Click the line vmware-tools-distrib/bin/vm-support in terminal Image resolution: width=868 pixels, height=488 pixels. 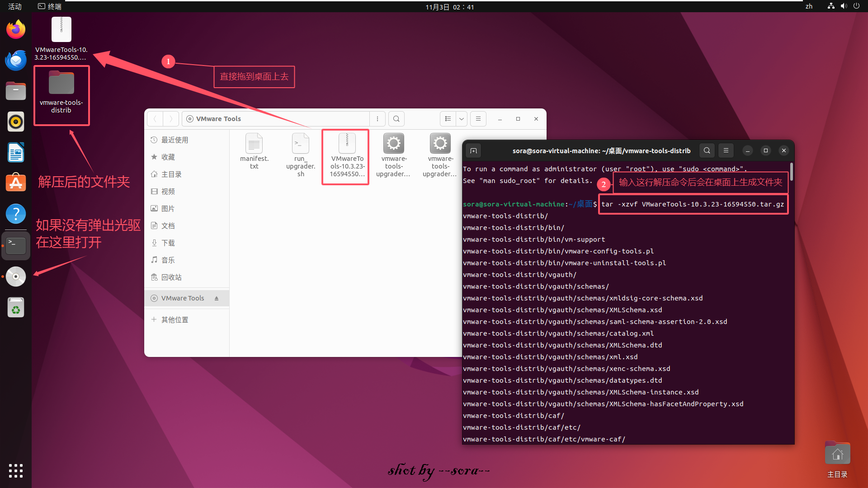(x=534, y=239)
